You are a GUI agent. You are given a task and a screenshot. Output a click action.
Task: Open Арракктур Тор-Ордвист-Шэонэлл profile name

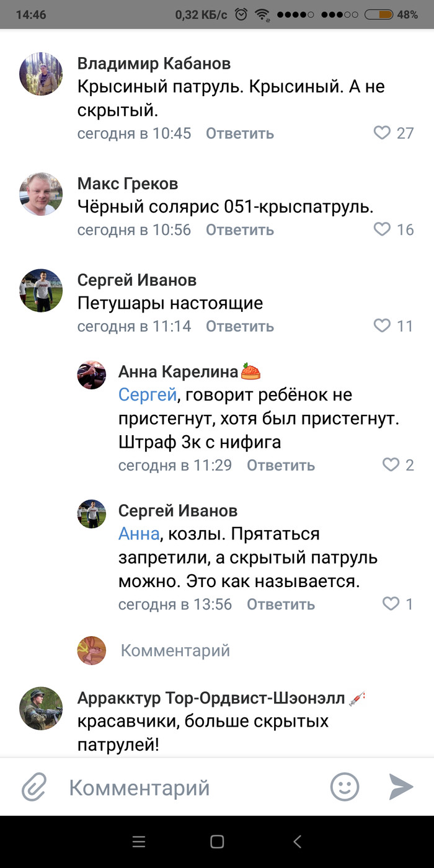pos(211,697)
